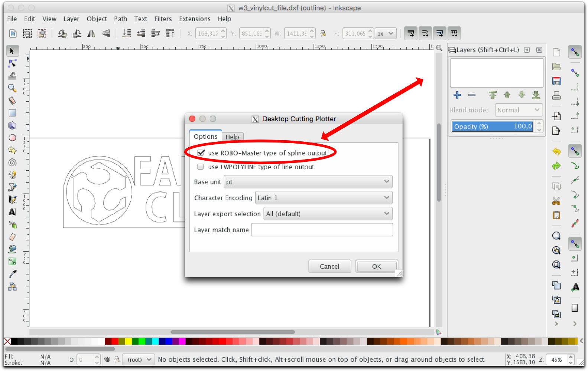Uncheck use ROBO-Master type of spline output
Viewport: 588px width, 371px height.
[201, 153]
